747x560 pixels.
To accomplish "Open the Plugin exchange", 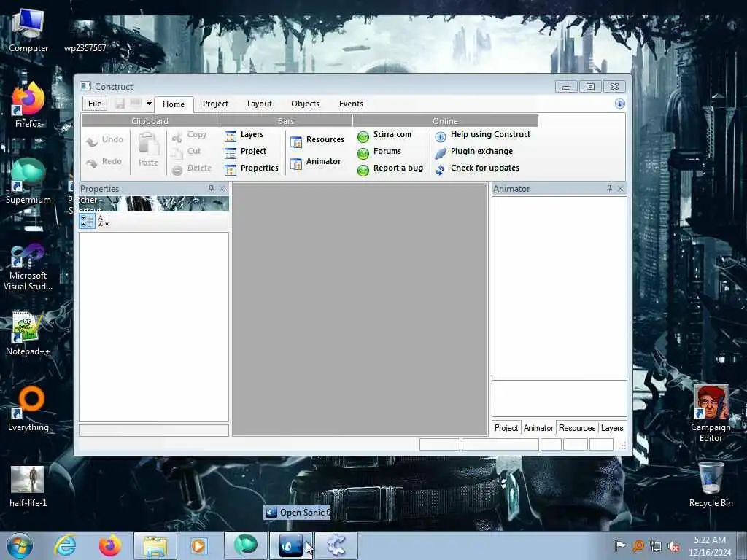I will [474, 152].
